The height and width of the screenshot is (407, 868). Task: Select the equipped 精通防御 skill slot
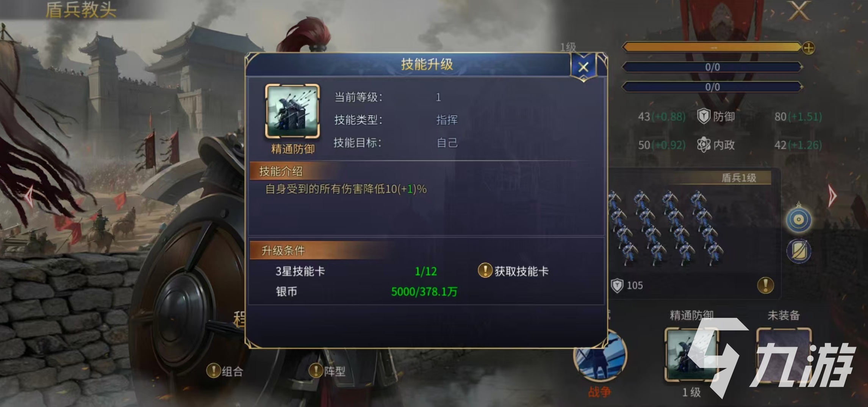pyautogui.click(x=691, y=355)
